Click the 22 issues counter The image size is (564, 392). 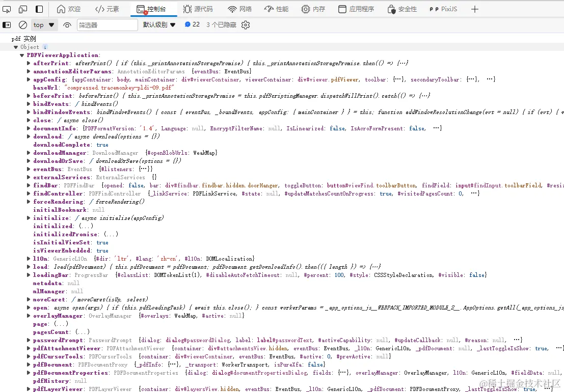(192, 24)
